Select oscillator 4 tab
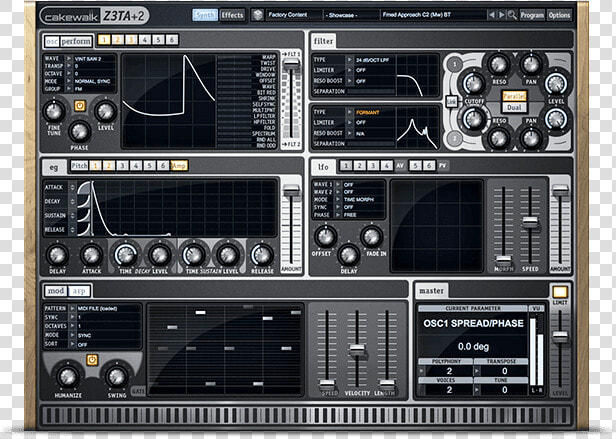This screenshot has width=616, height=439. [x=145, y=40]
